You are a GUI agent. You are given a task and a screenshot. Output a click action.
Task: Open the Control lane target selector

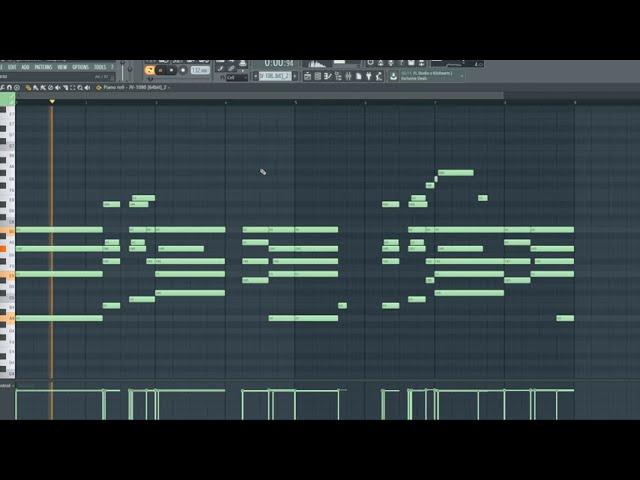click(7, 386)
